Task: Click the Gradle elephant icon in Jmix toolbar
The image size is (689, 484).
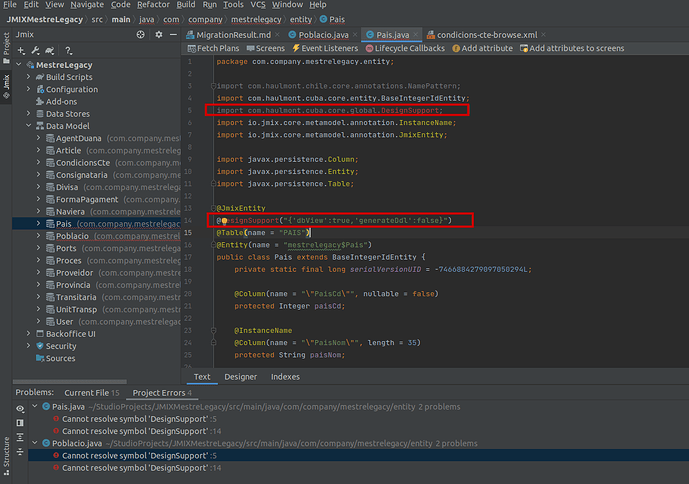Action: [x=50, y=51]
